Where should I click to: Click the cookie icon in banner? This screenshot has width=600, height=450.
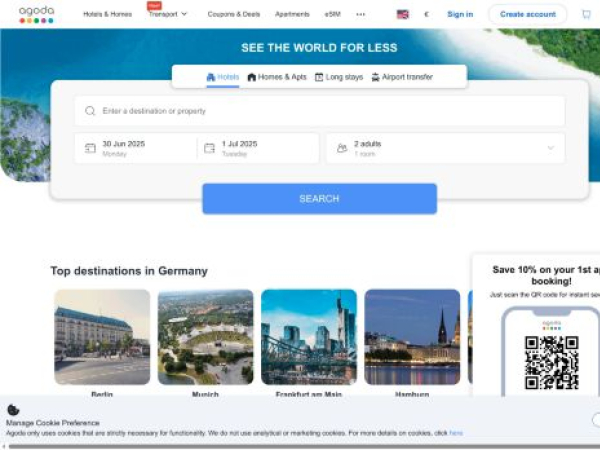coord(13,410)
